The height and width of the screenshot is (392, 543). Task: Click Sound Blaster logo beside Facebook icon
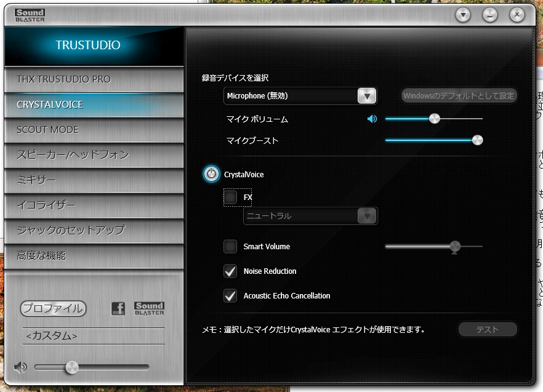click(x=149, y=308)
